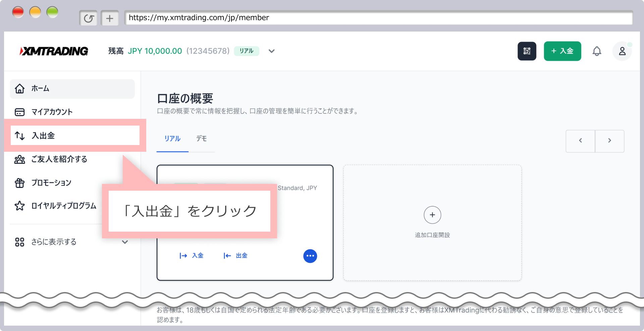The image size is (644, 331).
Task: Click 出金 link in account card
Action: pyautogui.click(x=235, y=255)
